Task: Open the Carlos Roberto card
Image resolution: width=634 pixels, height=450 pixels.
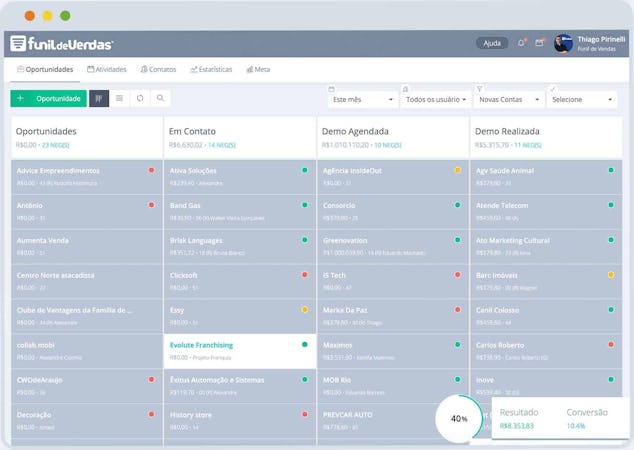Action: point(546,351)
